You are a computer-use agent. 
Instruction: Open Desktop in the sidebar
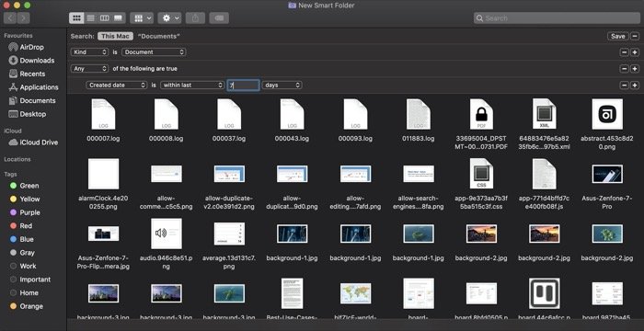(x=27, y=114)
